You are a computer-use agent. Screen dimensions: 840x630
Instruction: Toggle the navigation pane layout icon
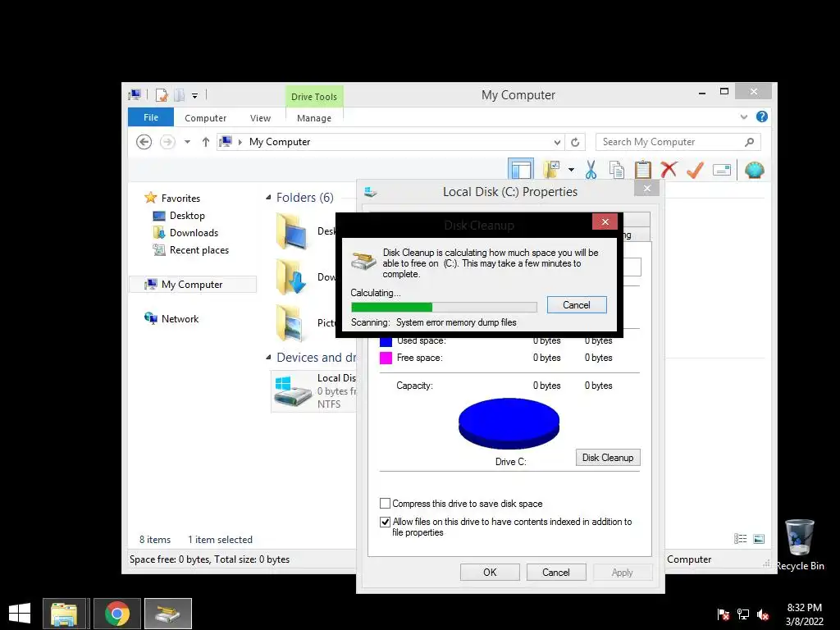(x=521, y=170)
